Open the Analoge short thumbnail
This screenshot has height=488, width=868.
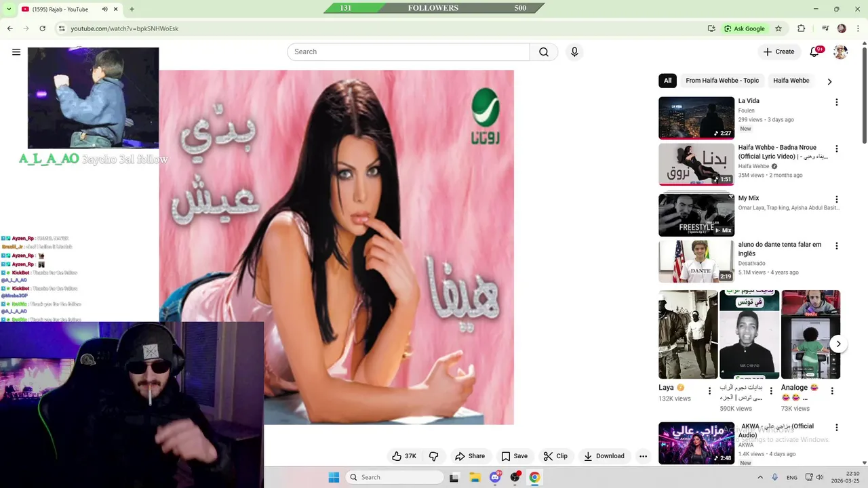[x=810, y=335]
